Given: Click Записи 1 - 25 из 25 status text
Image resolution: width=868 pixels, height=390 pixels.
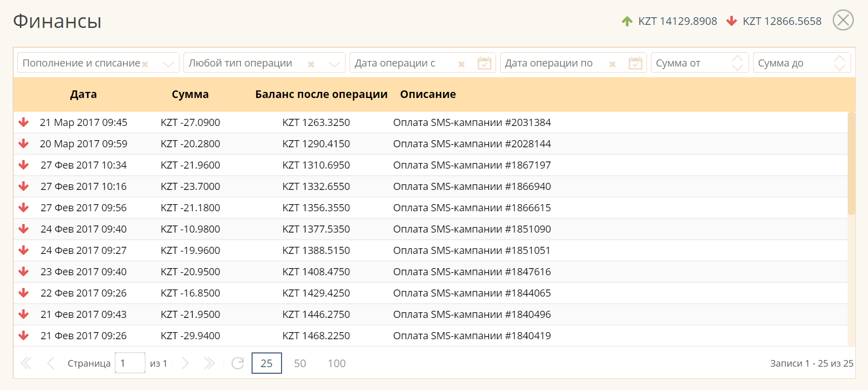Looking at the screenshot, I should coord(812,364).
